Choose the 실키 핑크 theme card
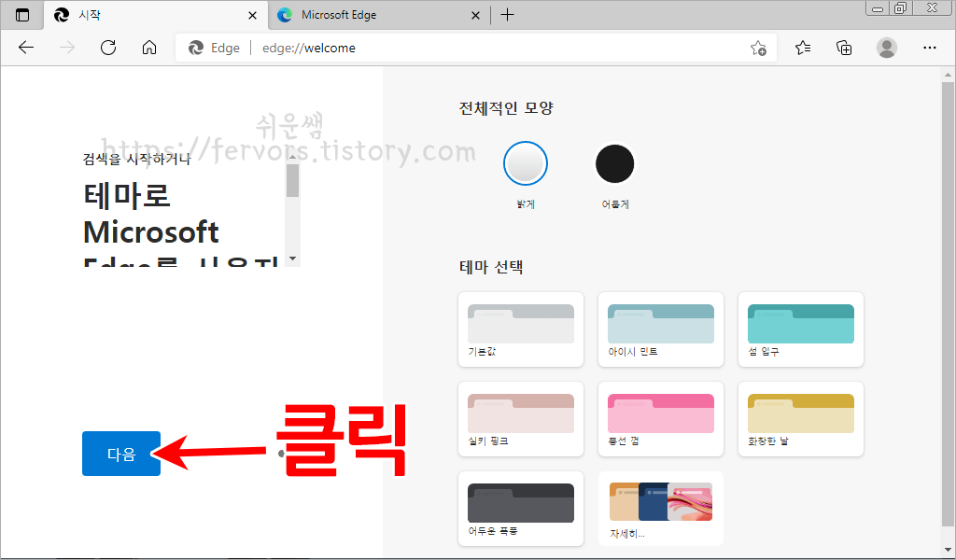956x560 pixels. (x=521, y=419)
